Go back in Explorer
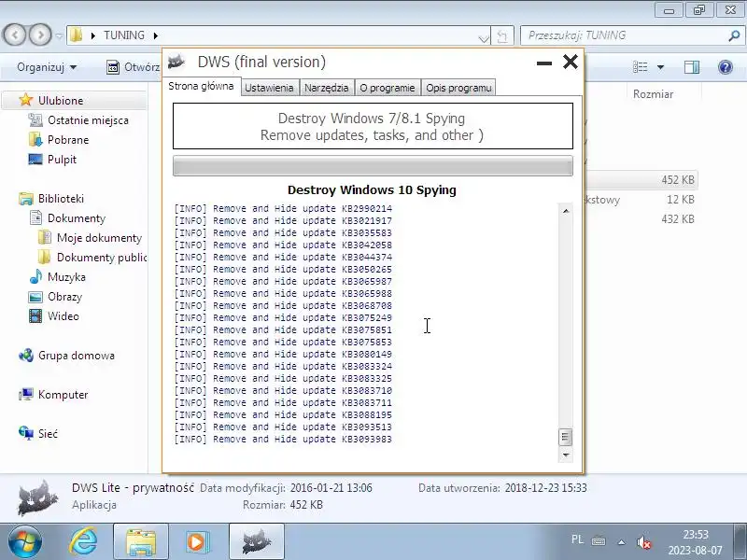 [x=15, y=35]
